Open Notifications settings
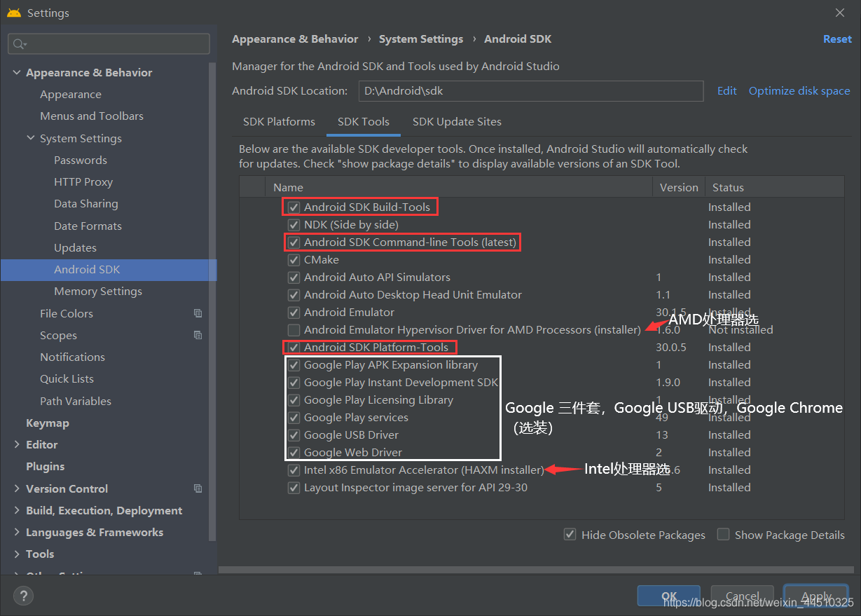The height and width of the screenshot is (616, 861). (72, 357)
